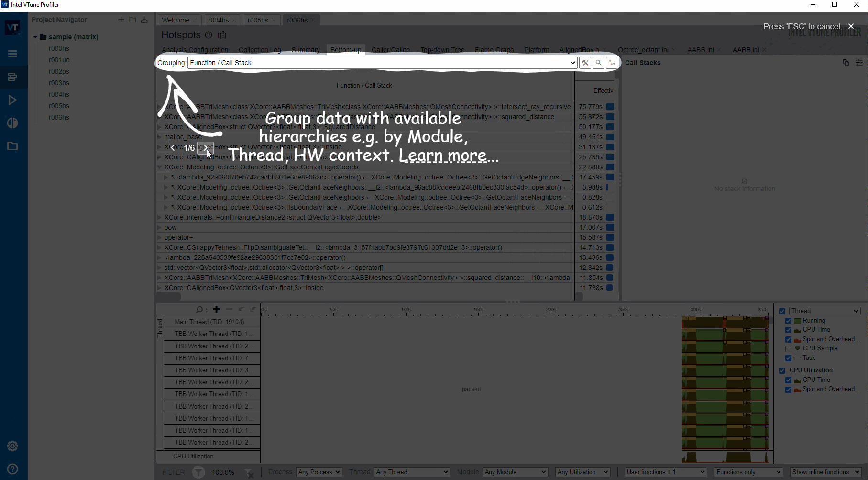Open Any Module dropdown
Screen dimensions: 868x480
coord(515,472)
